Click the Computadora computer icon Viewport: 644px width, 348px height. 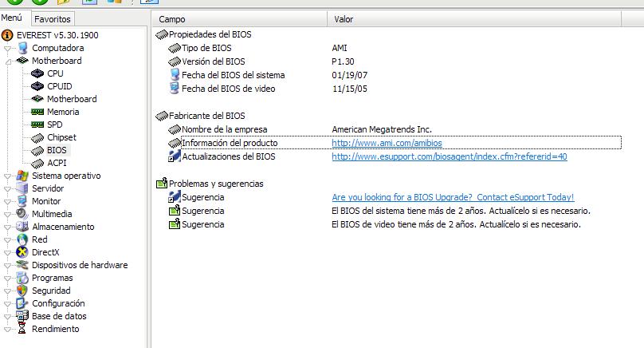(x=22, y=48)
